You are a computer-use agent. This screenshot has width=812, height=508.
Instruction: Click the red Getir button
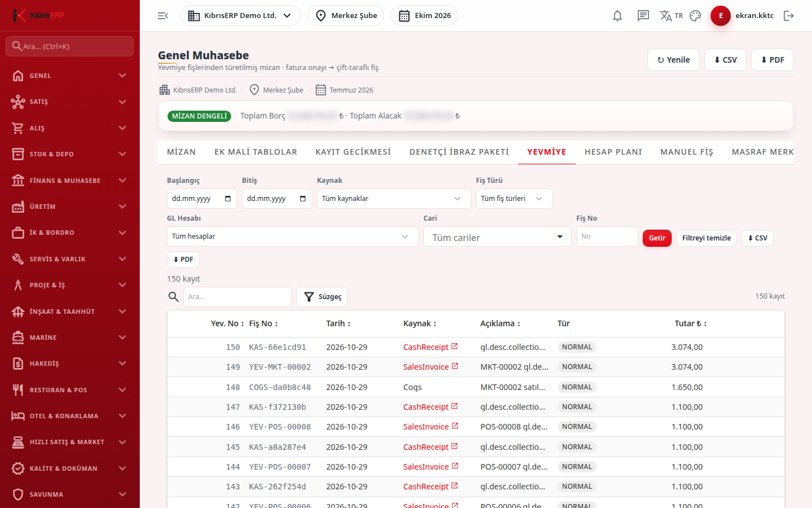[x=657, y=238]
